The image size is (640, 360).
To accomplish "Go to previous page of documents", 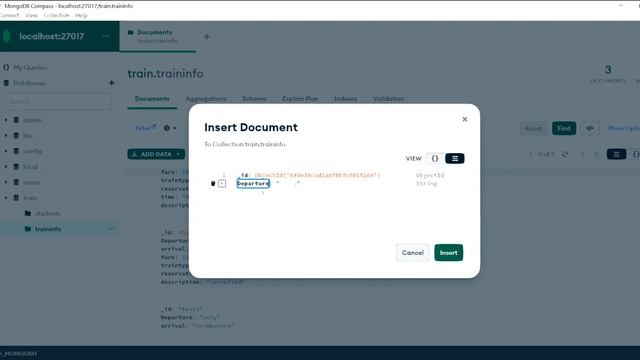I will point(582,154).
